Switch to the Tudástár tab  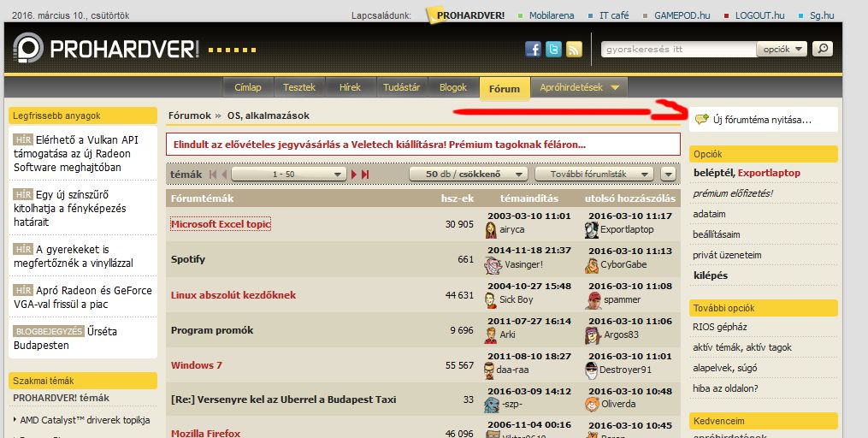click(x=401, y=87)
